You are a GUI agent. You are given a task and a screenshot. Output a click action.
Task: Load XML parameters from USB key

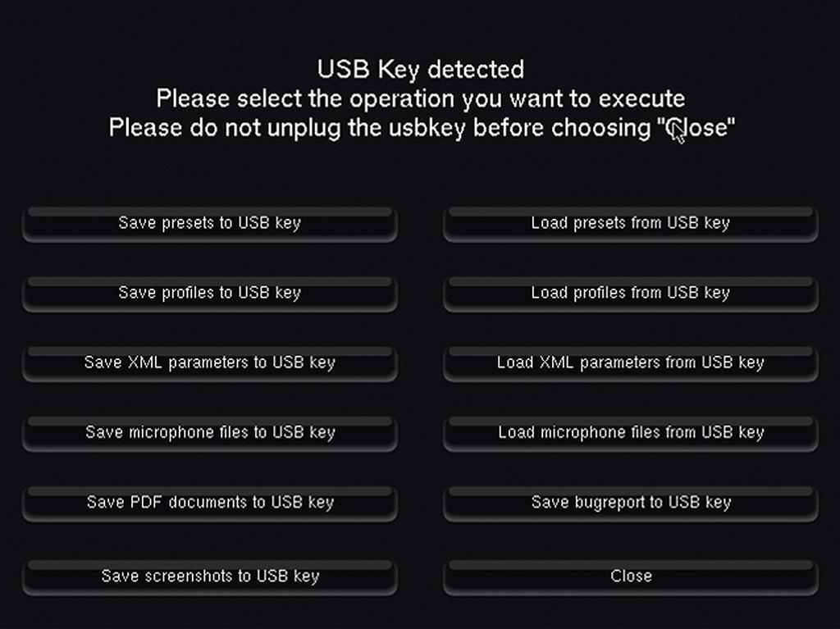click(630, 362)
